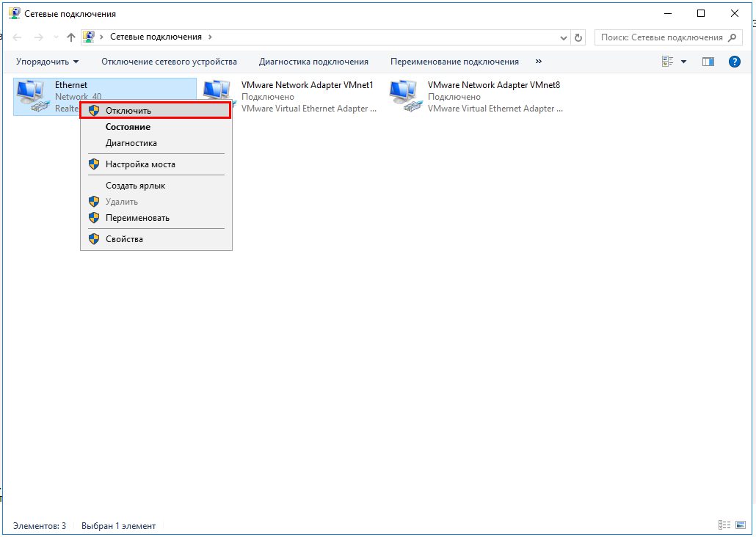Click Отключение сетевого устройства in the toolbar

click(x=169, y=62)
